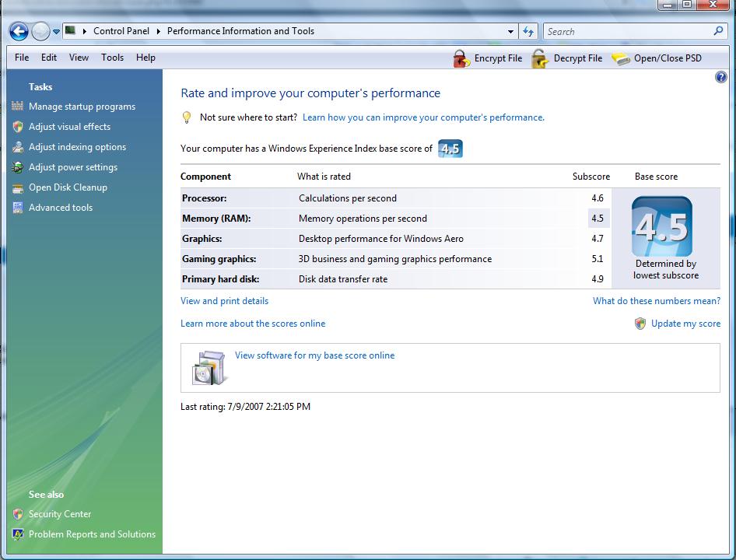Click the Update my score shield icon
This screenshot has width=736, height=560.
[x=640, y=324]
